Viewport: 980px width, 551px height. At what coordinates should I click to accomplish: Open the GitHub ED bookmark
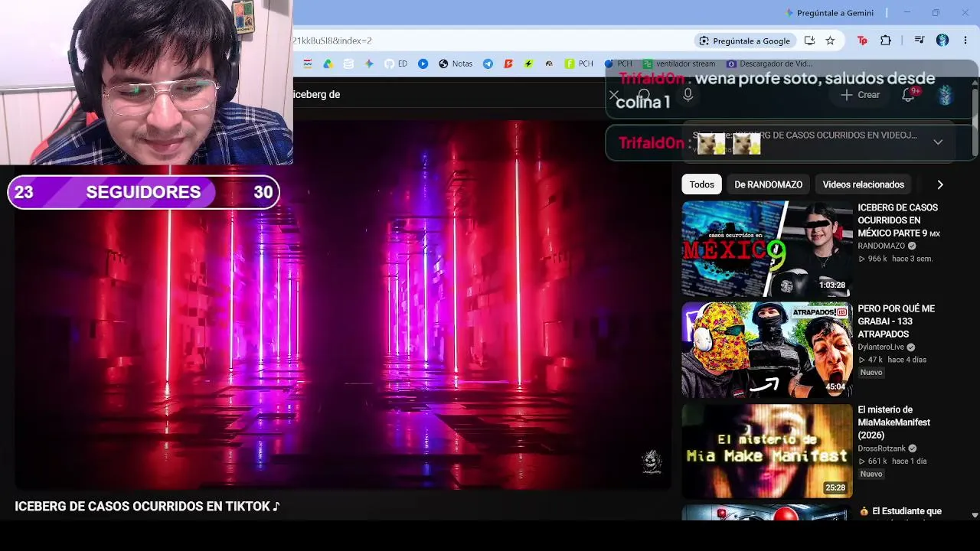click(396, 64)
